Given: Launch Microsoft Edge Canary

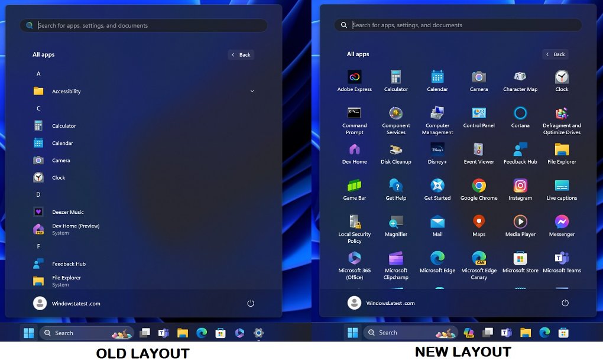Looking at the screenshot, I should (x=479, y=265).
